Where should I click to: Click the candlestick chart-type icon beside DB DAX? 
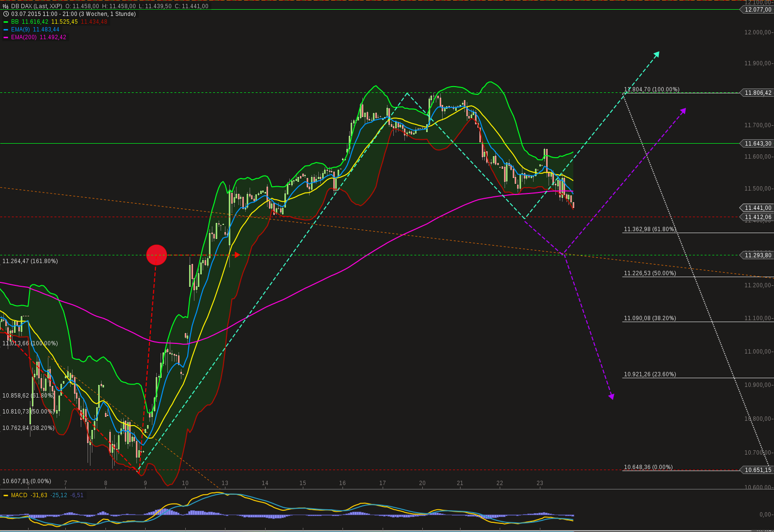pos(6,6)
